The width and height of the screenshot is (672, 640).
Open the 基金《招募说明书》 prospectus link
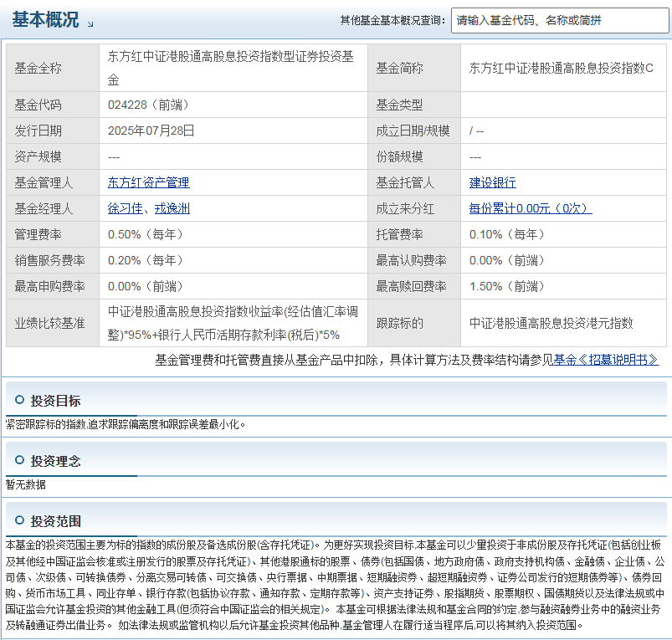click(606, 360)
